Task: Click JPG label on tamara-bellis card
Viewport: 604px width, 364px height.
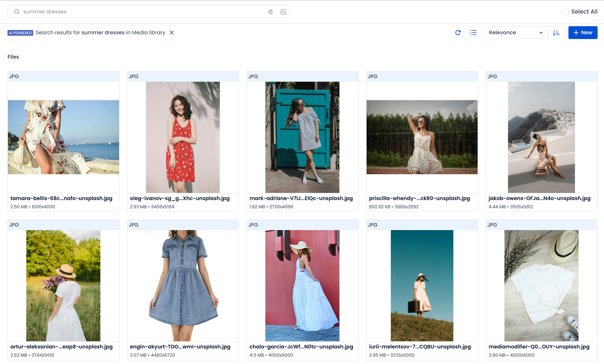Action: (x=14, y=77)
